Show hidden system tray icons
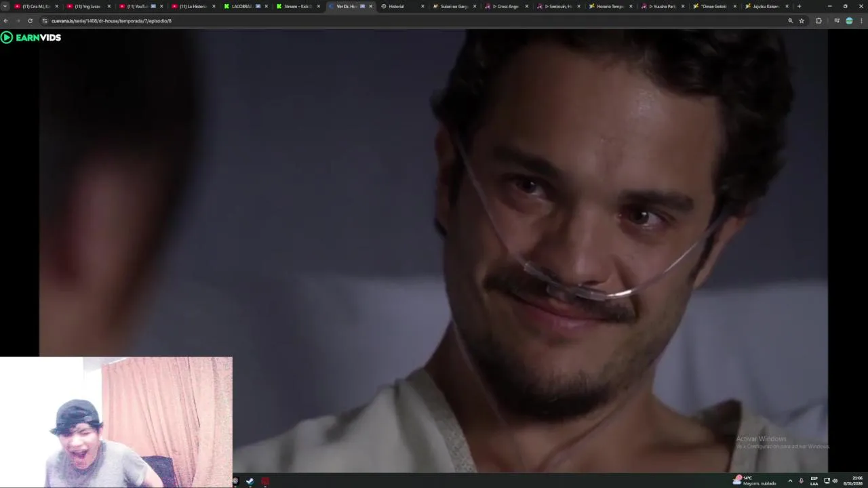Viewport: 868px width, 488px height. [x=790, y=481]
